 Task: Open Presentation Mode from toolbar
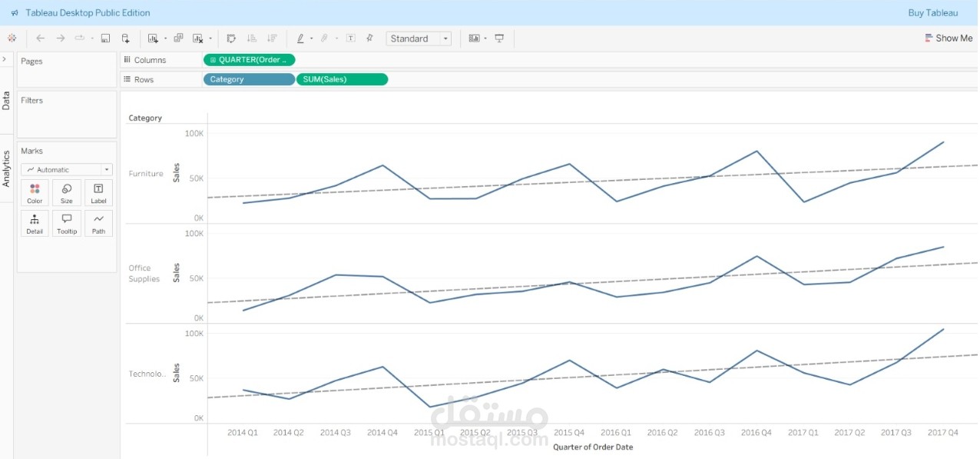[499, 38]
